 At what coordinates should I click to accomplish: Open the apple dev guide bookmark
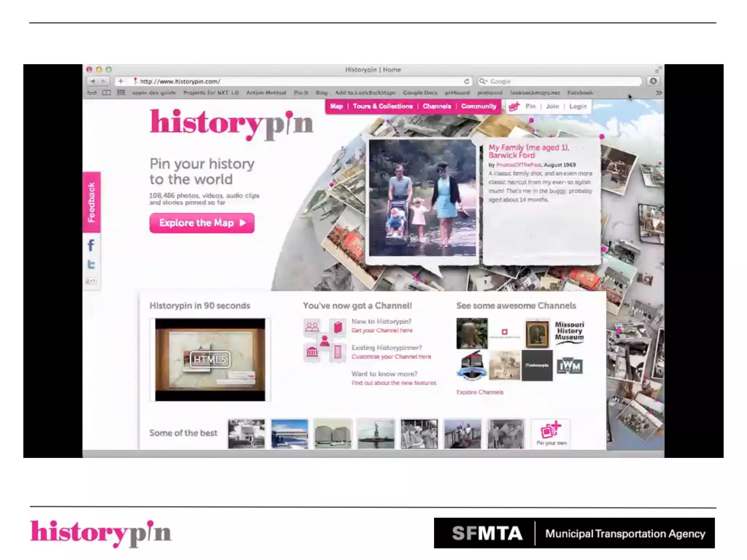click(154, 93)
